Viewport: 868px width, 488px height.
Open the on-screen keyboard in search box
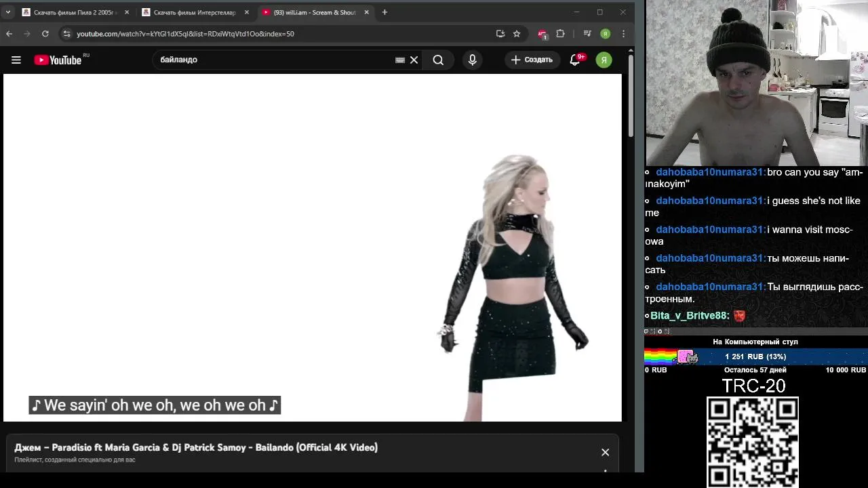pos(400,60)
